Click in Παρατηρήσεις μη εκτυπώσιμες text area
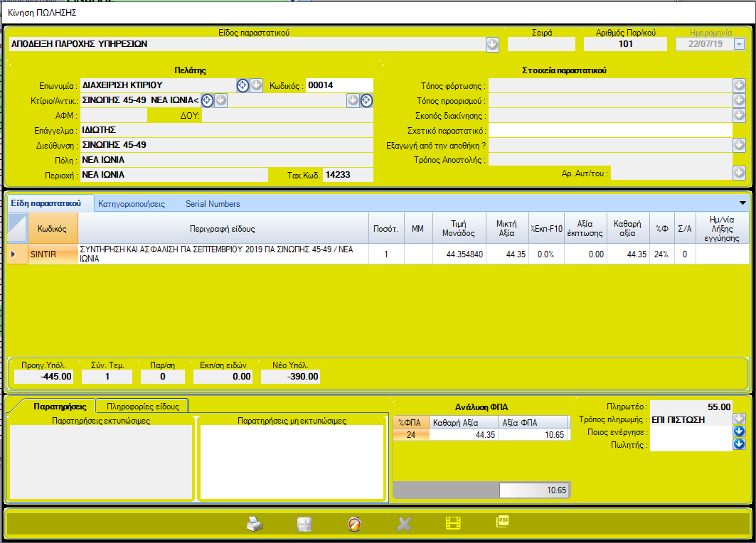This screenshot has width=756, height=543. point(292,462)
